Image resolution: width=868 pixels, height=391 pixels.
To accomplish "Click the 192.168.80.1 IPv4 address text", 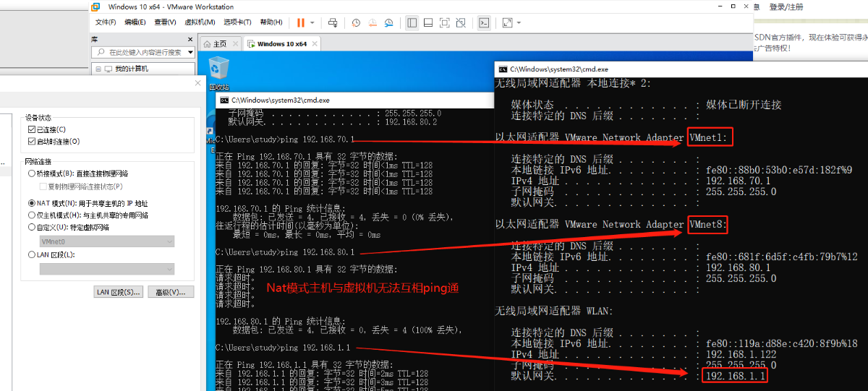I will coord(738,267).
